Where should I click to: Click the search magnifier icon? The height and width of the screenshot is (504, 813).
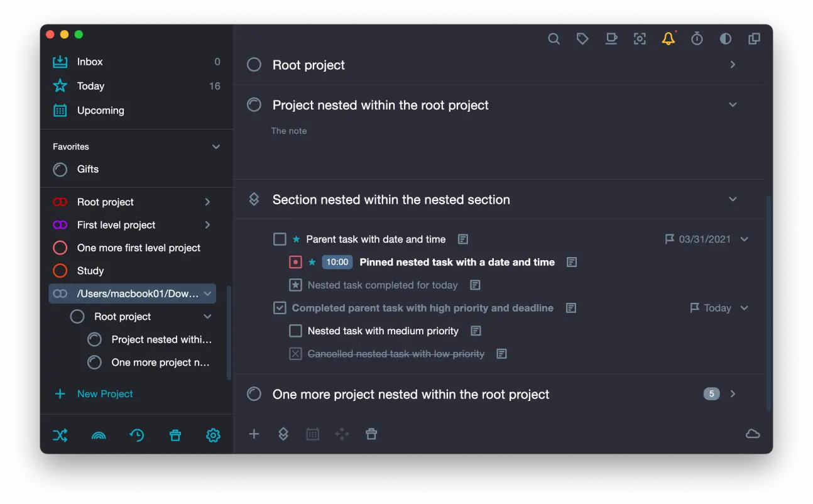[554, 39]
